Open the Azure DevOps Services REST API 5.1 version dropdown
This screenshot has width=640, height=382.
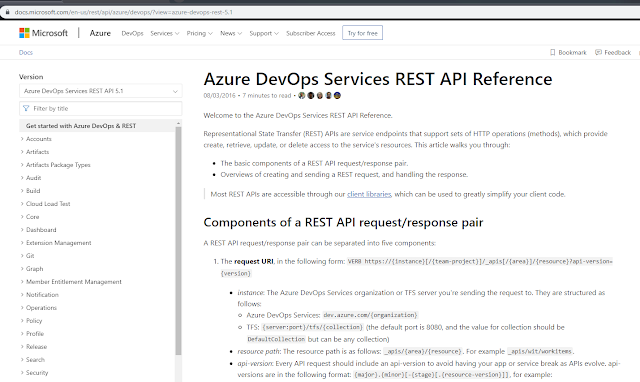pos(100,91)
